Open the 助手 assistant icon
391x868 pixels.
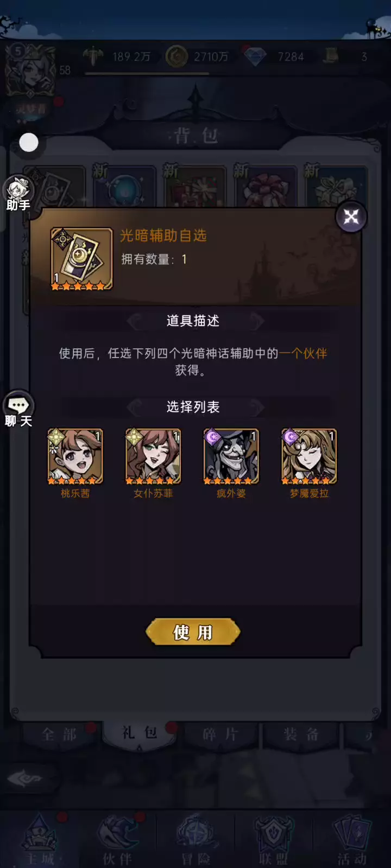(18, 193)
